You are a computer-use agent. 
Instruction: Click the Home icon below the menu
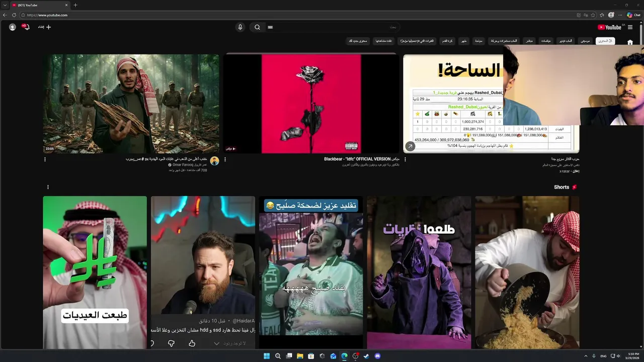(x=630, y=43)
